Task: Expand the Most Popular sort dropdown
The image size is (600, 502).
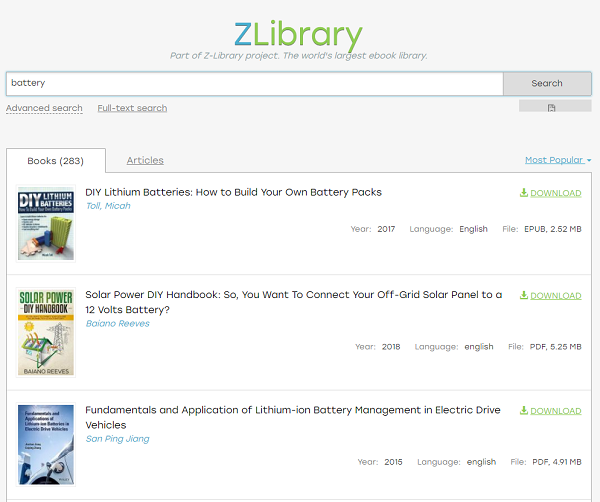Action: pos(558,160)
